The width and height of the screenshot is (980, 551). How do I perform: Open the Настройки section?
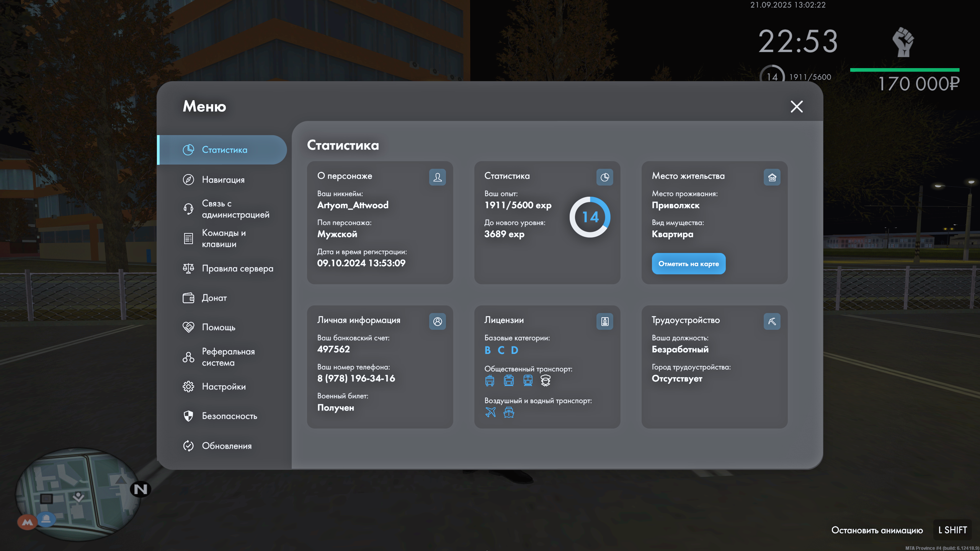tap(224, 386)
